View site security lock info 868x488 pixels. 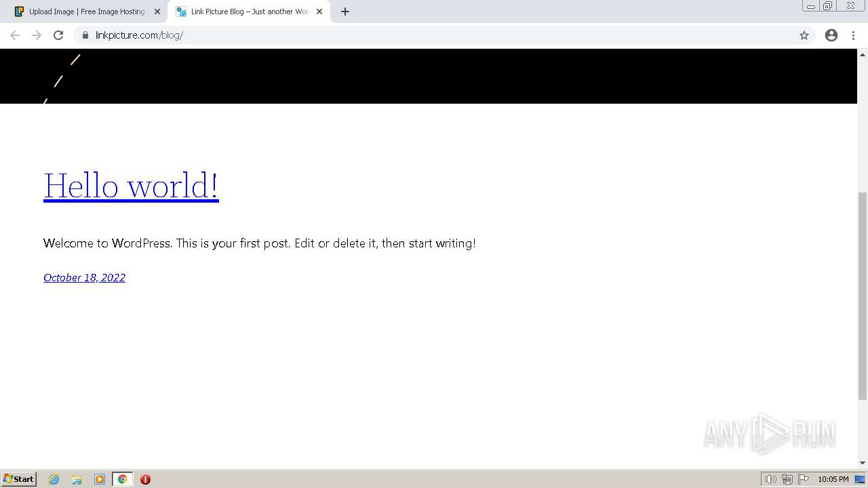tap(85, 35)
